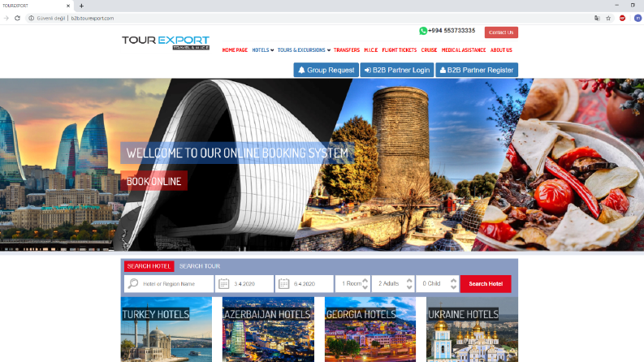Click the check-in date 3.4.2020 field
The height and width of the screenshot is (362, 644).
pyautogui.click(x=244, y=283)
